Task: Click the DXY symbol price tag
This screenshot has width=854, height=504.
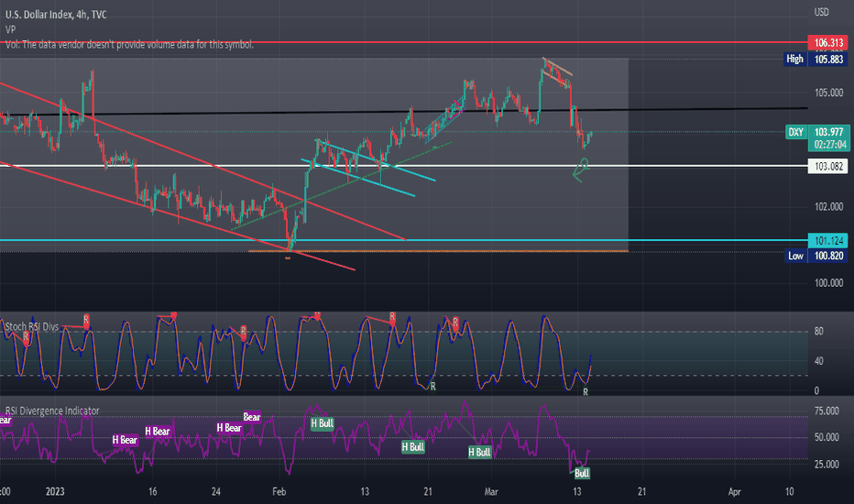Action: [795, 132]
